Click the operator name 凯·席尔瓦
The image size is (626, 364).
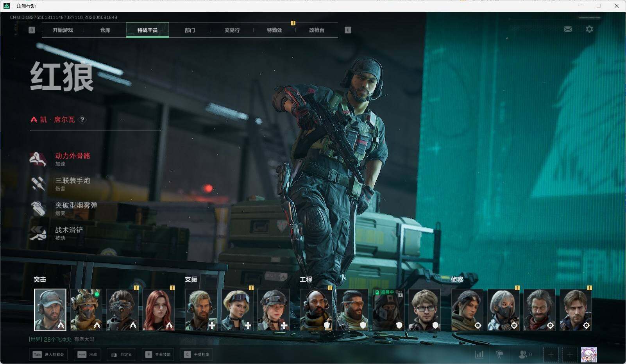pos(57,120)
